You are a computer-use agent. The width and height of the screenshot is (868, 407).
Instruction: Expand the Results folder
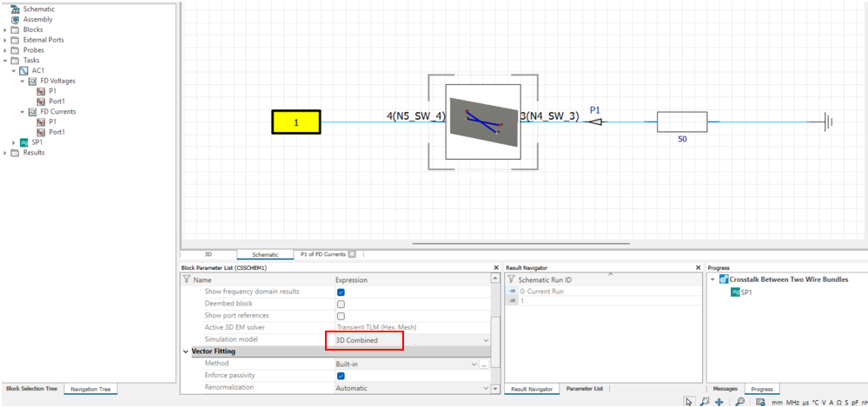pyautogui.click(x=6, y=153)
